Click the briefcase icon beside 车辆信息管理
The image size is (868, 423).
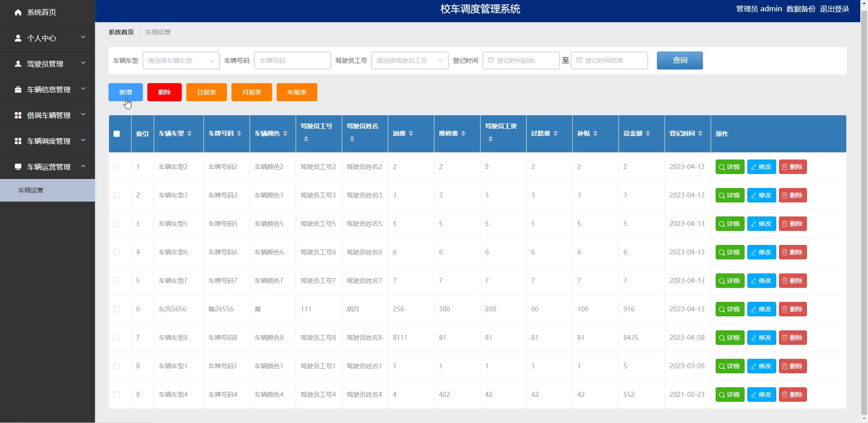tap(18, 89)
